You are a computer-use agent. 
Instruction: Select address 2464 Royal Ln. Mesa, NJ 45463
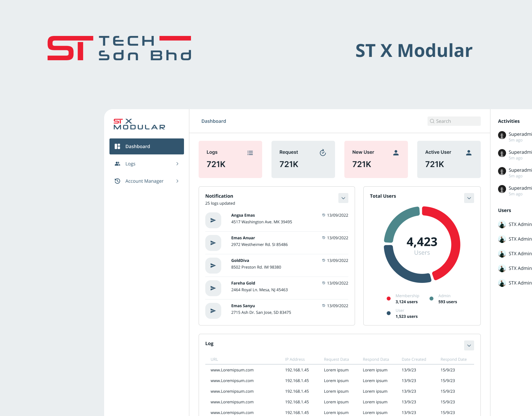260,290
